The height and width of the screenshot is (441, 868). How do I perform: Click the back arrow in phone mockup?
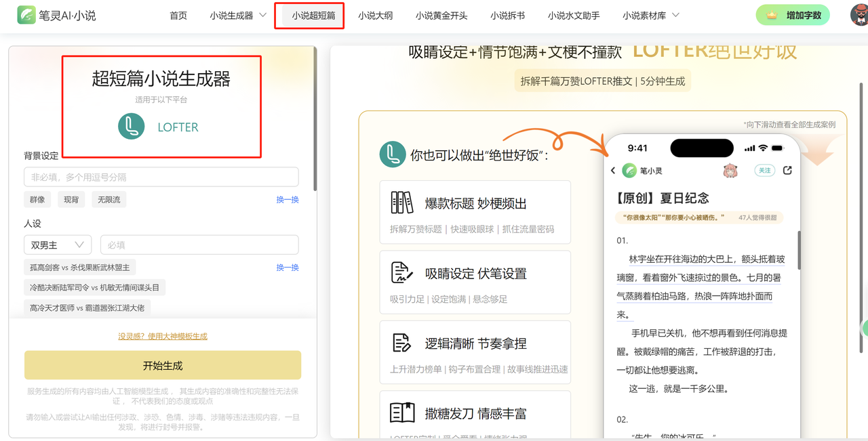click(x=613, y=171)
